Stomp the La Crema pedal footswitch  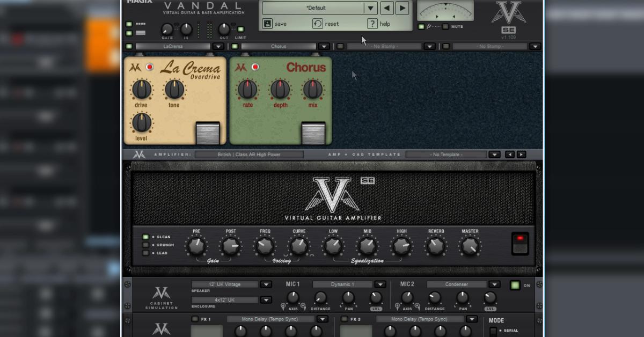point(208,133)
